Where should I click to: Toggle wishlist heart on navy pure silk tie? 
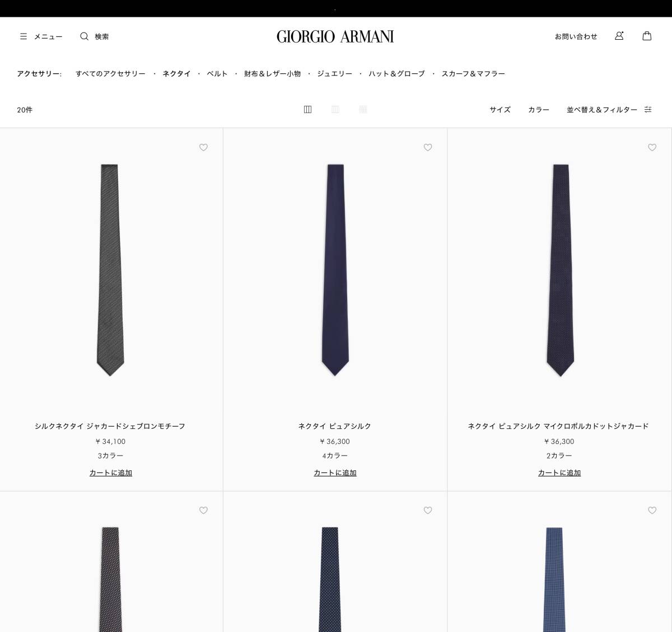[428, 148]
